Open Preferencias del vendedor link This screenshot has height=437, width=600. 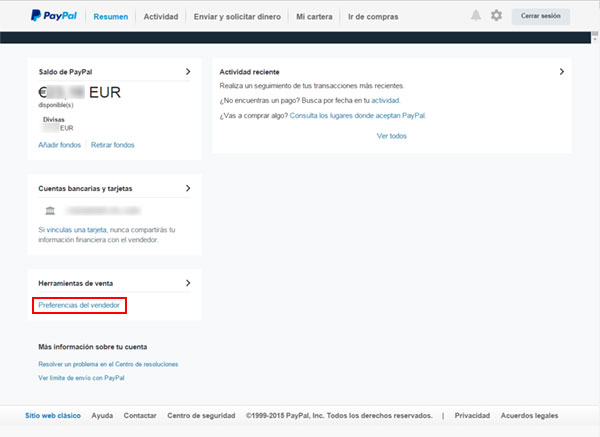point(79,305)
